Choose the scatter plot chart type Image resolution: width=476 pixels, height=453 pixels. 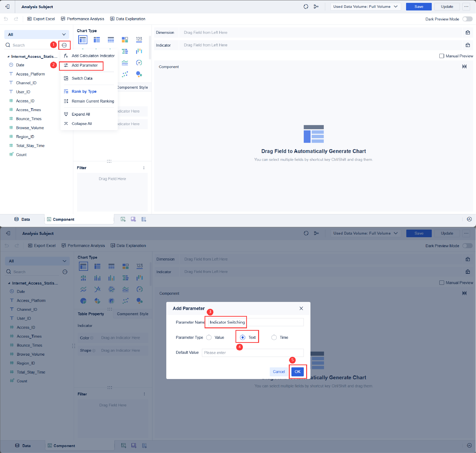pos(125,74)
